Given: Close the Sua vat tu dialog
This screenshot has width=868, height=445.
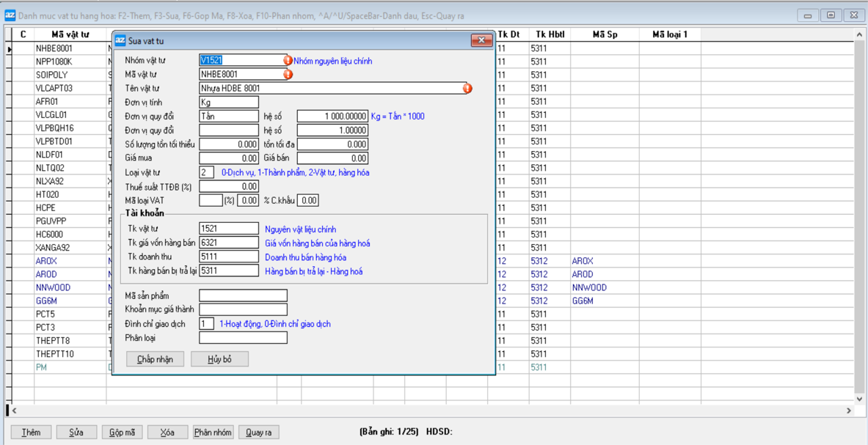Looking at the screenshot, I should point(481,40).
